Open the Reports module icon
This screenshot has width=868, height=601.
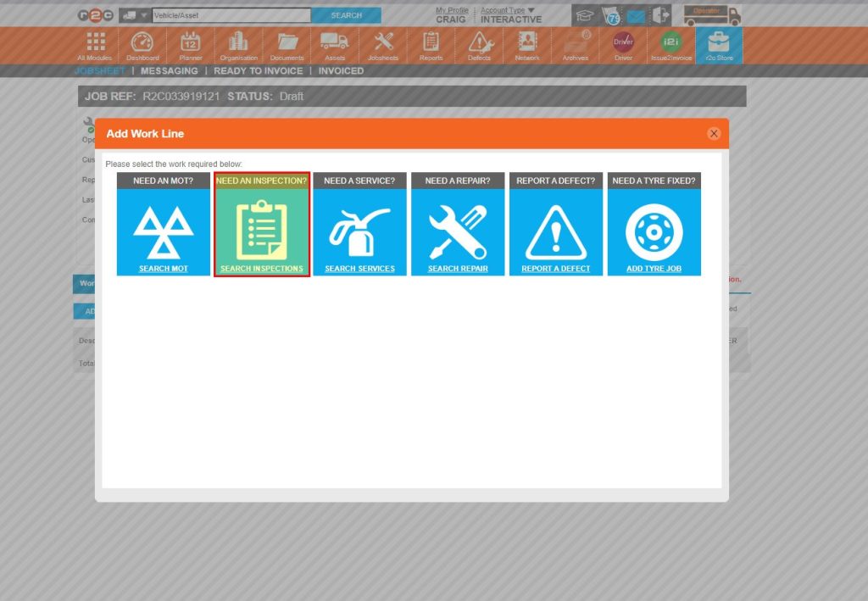point(431,44)
